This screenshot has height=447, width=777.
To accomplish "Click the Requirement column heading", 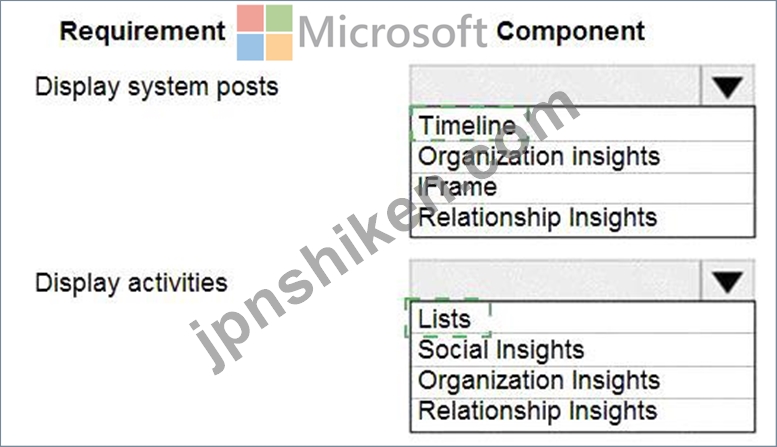I will tap(143, 31).
